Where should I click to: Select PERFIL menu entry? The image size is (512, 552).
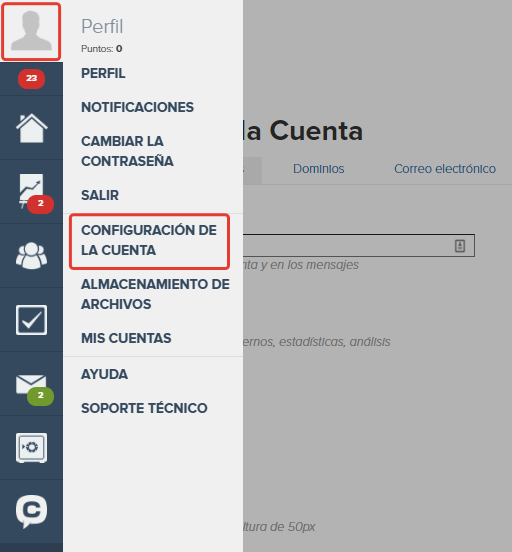[103, 73]
